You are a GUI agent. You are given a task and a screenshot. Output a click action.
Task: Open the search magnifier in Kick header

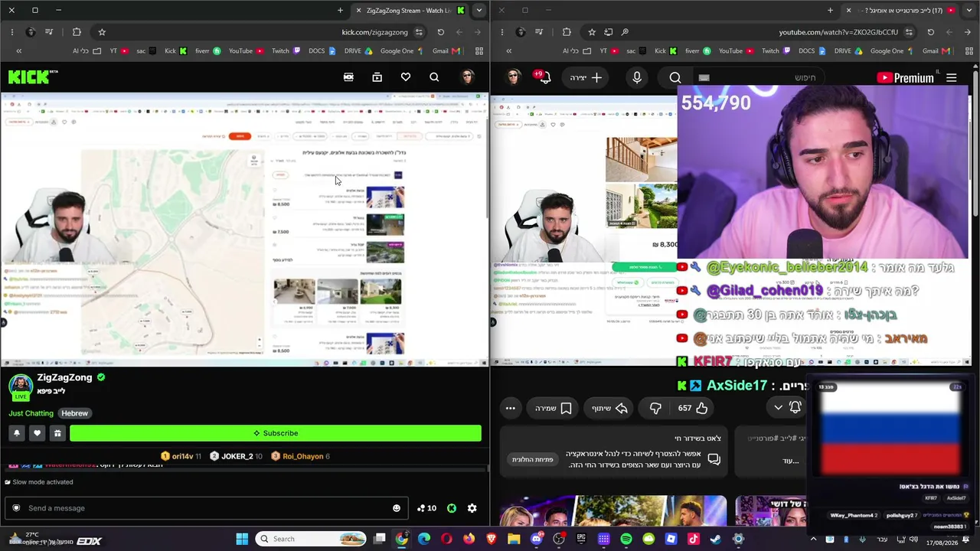tap(434, 77)
